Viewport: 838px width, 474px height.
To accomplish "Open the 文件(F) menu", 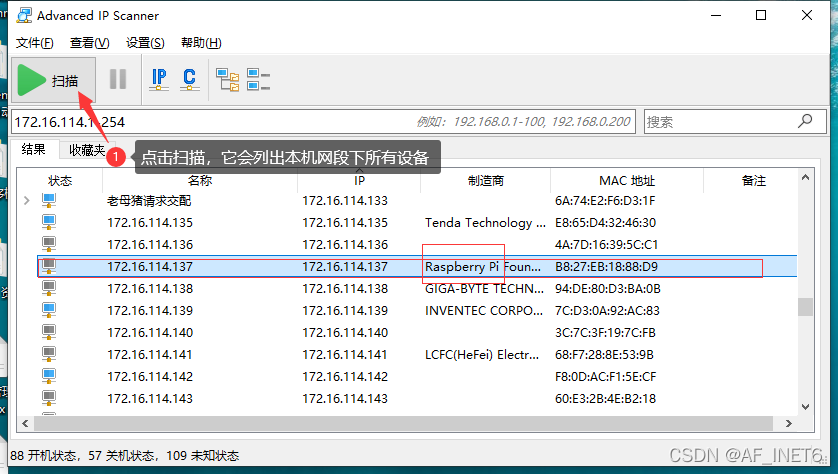I will click(34, 43).
